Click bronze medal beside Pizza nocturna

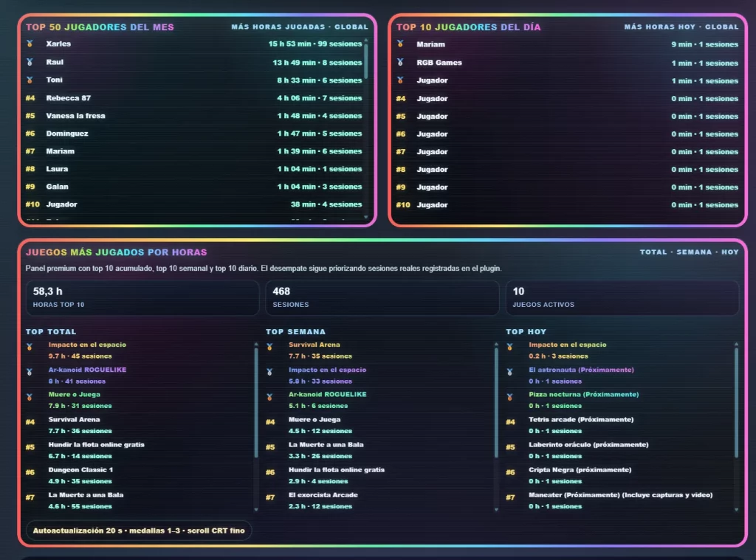(x=510, y=397)
